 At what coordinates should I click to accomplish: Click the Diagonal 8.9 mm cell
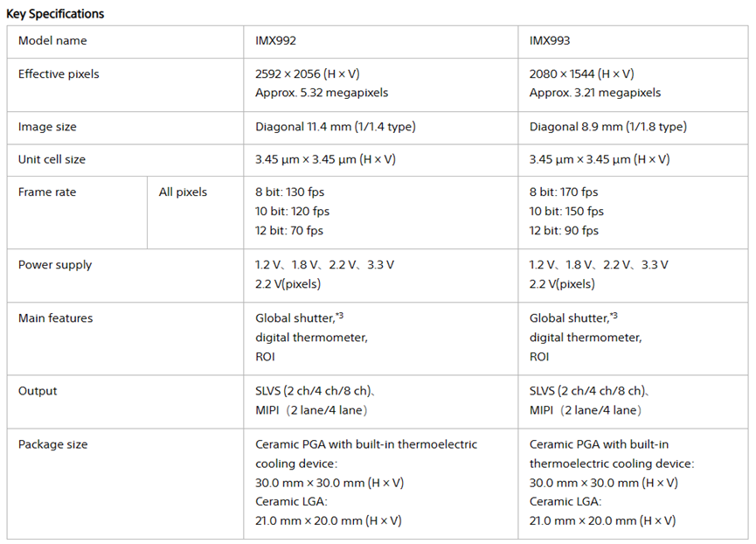tap(608, 127)
